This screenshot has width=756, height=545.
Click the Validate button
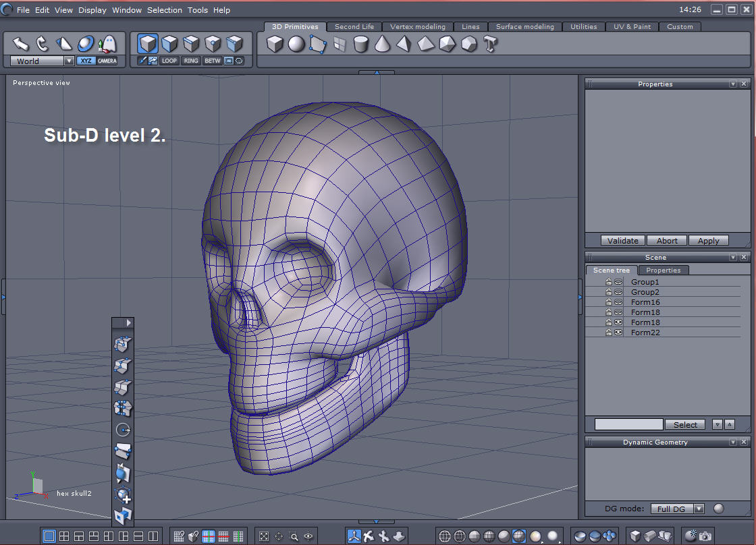coord(622,240)
